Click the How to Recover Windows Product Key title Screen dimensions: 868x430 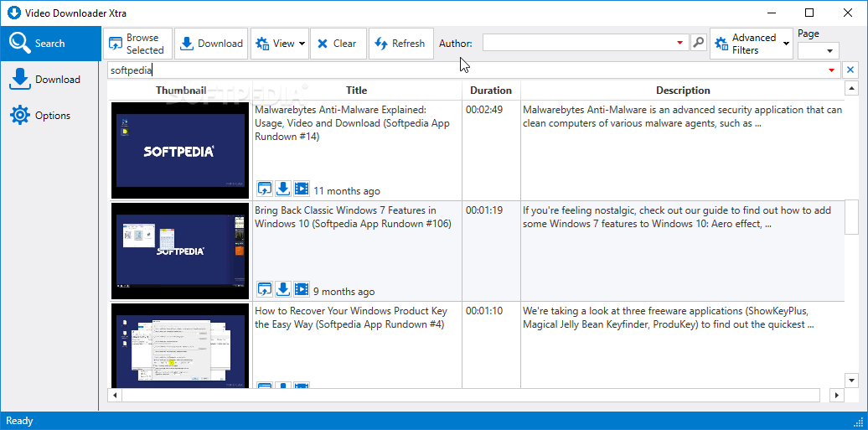(x=351, y=318)
